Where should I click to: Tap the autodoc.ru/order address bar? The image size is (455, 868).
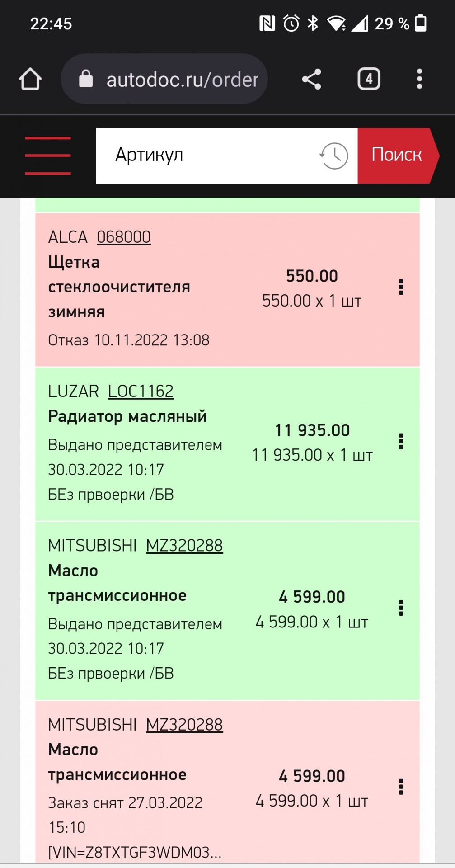[x=164, y=79]
